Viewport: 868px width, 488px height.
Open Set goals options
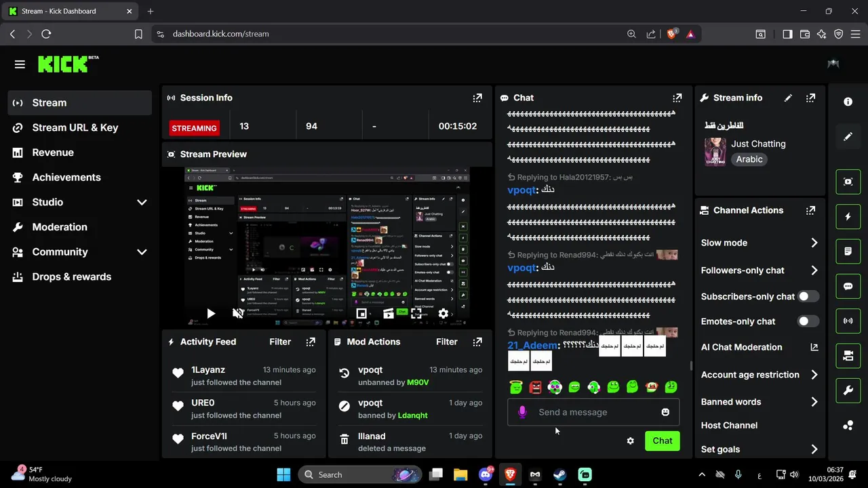tap(759, 449)
